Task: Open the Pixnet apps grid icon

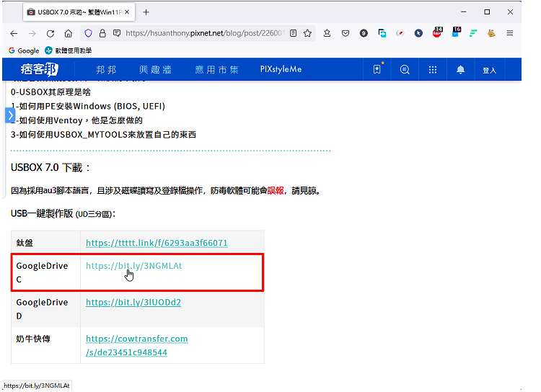Action: click(x=433, y=69)
